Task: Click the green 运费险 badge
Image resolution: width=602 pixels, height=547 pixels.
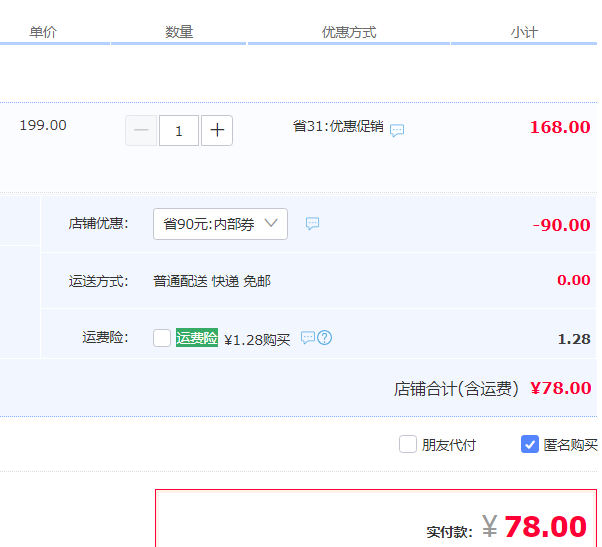Action: point(197,338)
